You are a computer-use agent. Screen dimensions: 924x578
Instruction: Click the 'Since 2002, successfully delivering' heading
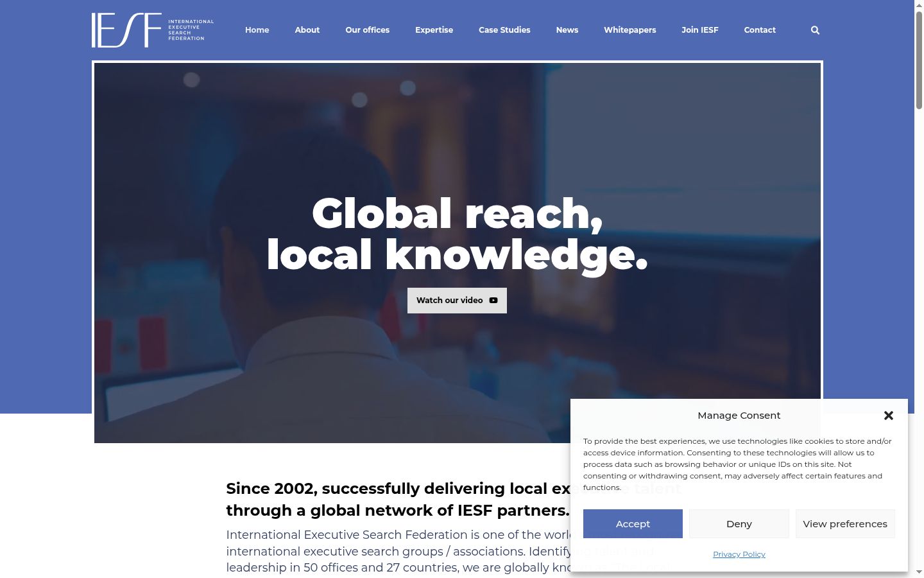(x=453, y=499)
